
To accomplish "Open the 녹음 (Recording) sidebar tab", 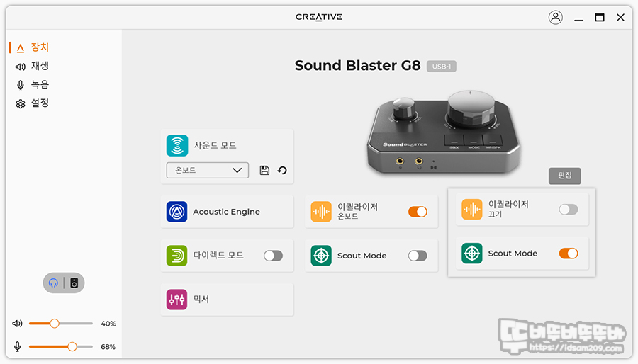I will tap(32, 84).
